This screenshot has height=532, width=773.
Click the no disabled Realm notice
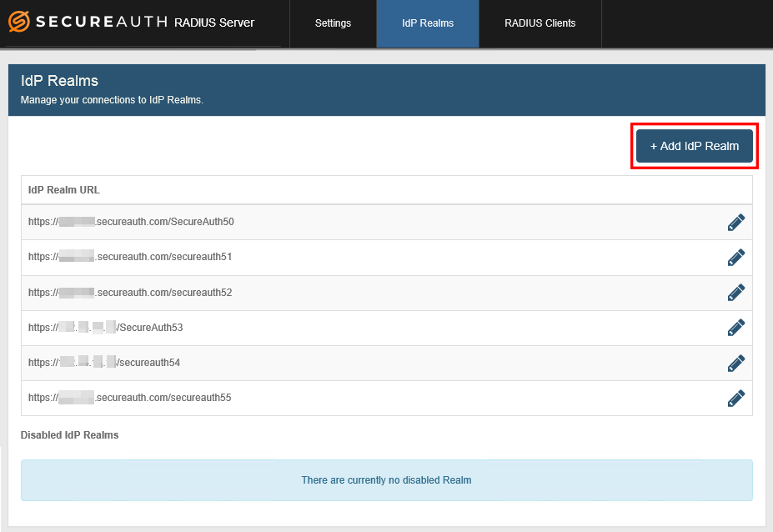[387, 480]
